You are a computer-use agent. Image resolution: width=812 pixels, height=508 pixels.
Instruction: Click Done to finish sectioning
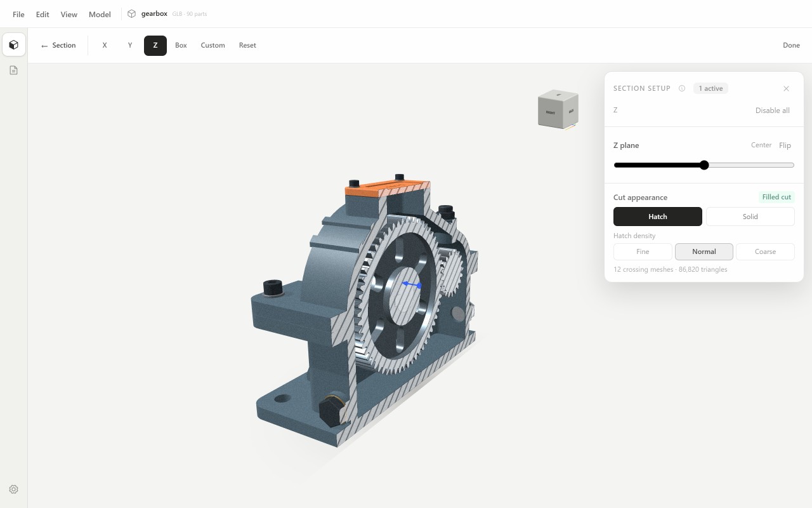791,45
